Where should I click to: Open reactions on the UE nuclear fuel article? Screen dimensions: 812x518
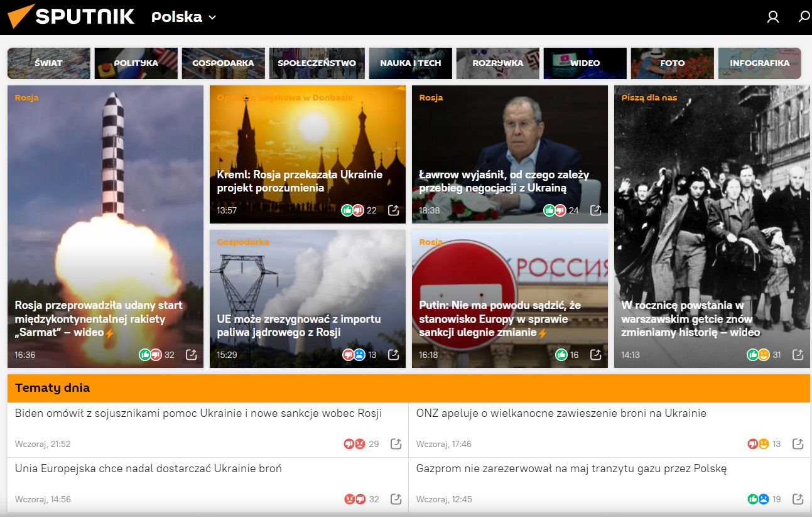[359, 355]
